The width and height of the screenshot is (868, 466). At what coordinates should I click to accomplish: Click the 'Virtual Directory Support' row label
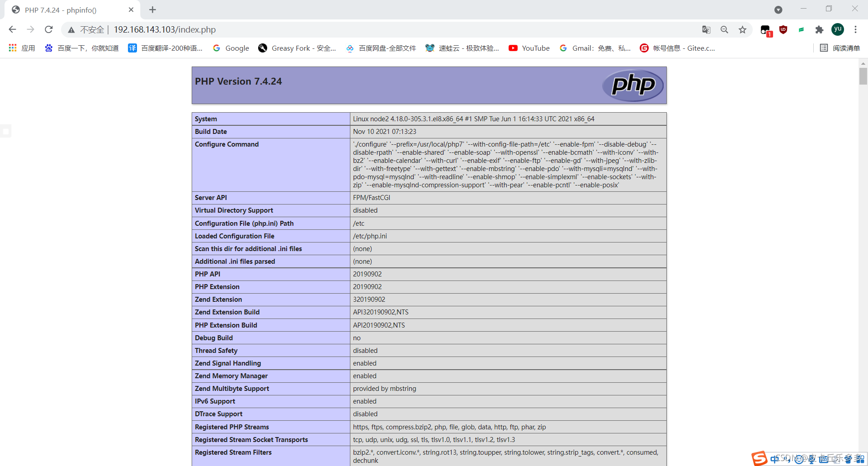click(234, 210)
